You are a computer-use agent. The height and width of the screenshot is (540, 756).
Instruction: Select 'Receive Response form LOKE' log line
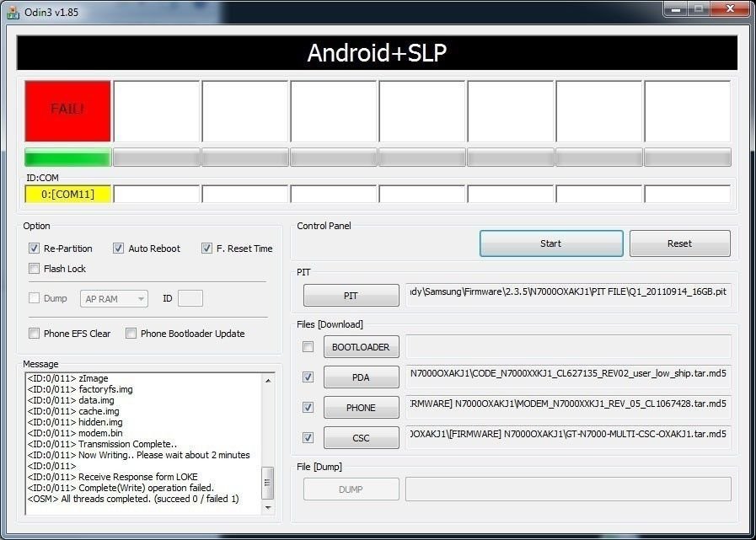[x=112, y=477]
